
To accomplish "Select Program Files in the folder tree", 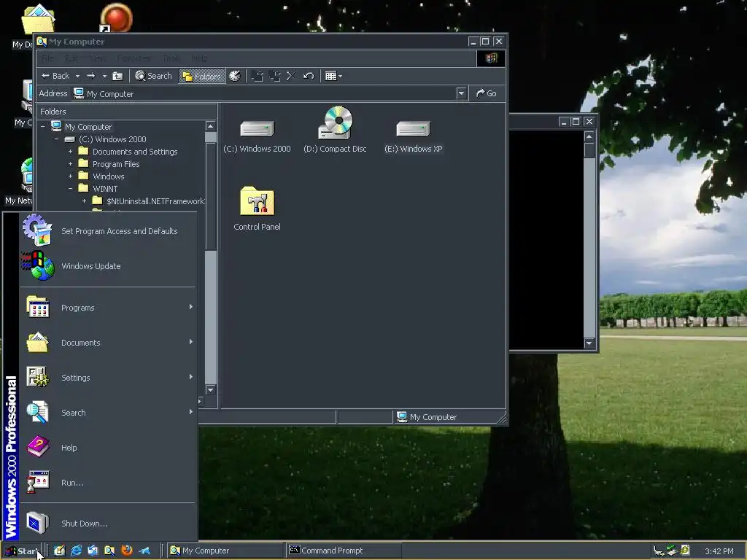I will click(116, 164).
